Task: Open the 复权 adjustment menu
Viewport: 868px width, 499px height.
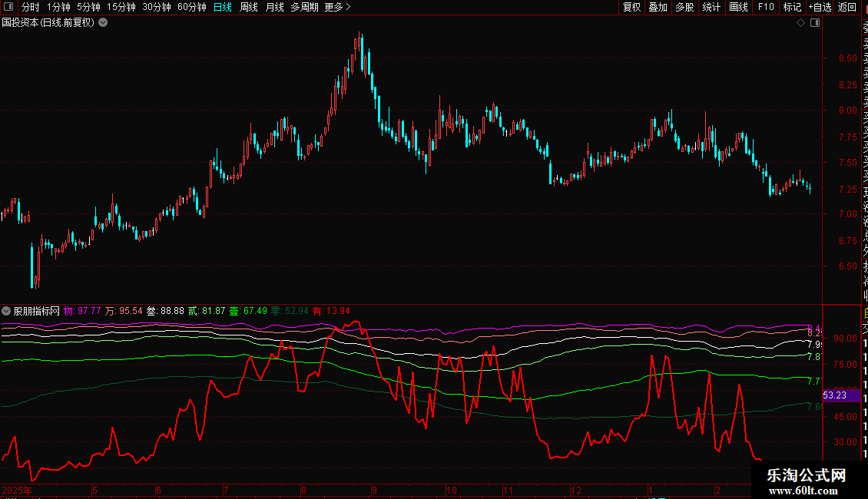Action: pyautogui.click(x=631, y=7)
